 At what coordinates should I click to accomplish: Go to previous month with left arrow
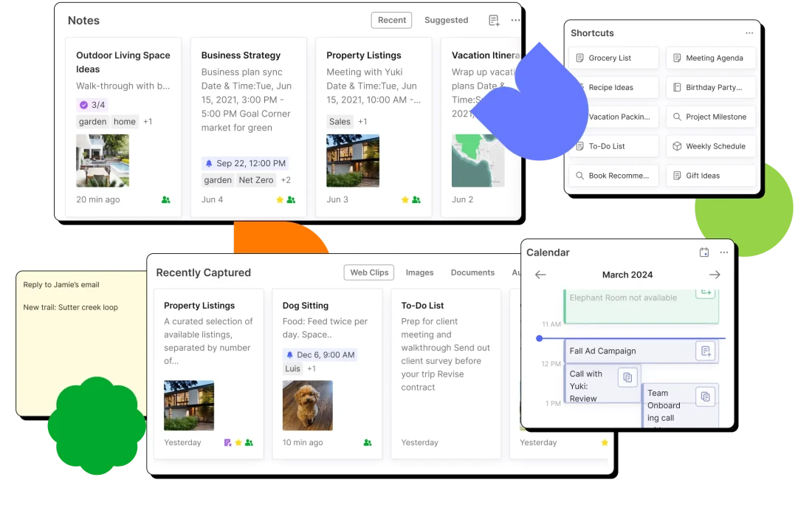540,275
